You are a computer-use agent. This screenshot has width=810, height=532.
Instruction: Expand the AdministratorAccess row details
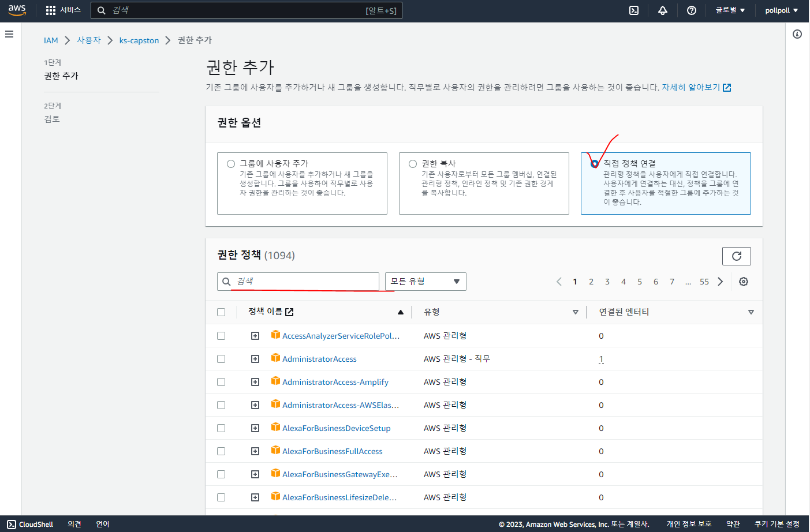[x=255, y=359]
